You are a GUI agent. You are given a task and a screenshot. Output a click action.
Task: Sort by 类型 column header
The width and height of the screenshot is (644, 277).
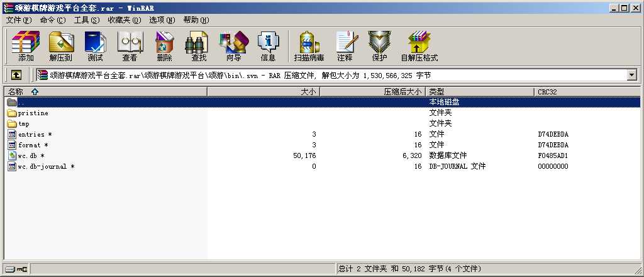click(480, 92)
